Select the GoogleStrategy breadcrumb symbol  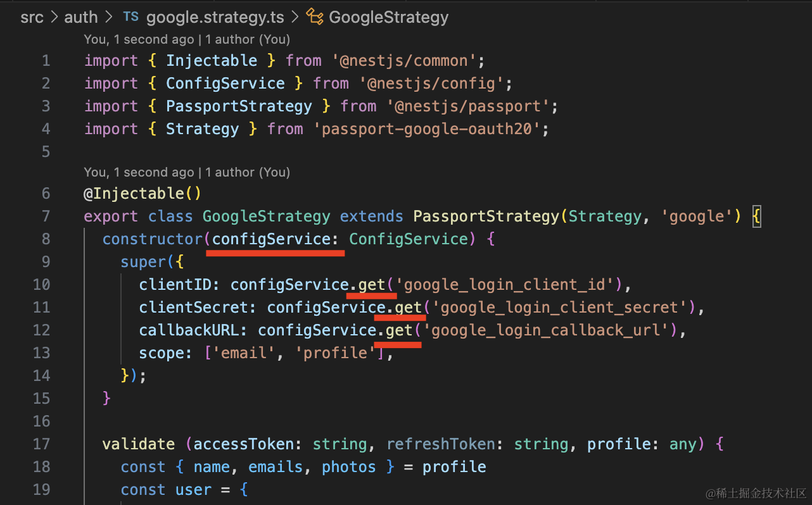coord(388,17)
